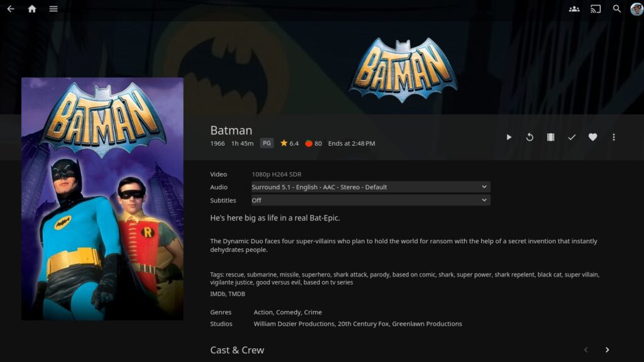This screenshot has height=362, width=644.
Task: Click the 1080p H264 SDR video info
Action: 277,175
